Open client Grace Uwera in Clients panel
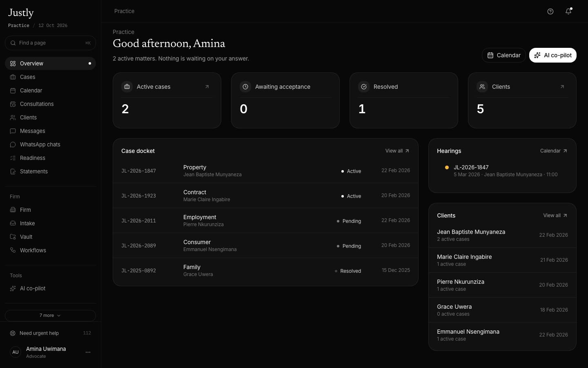The height and width of the screenshot is (368, 588). (502, 310)
